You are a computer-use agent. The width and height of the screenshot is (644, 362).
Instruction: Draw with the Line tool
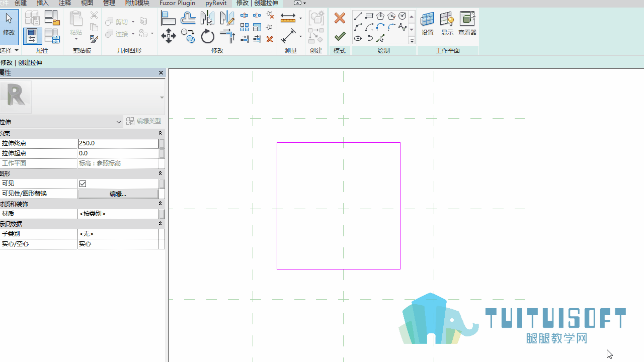tap(358, 16)
